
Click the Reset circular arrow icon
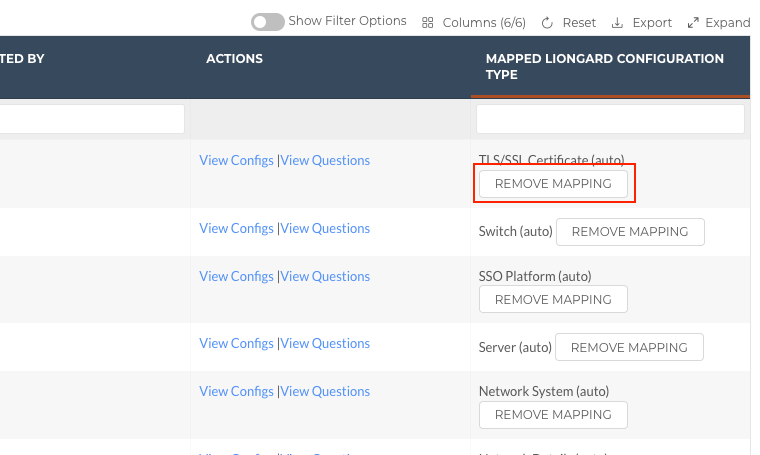tap(547, 23)
